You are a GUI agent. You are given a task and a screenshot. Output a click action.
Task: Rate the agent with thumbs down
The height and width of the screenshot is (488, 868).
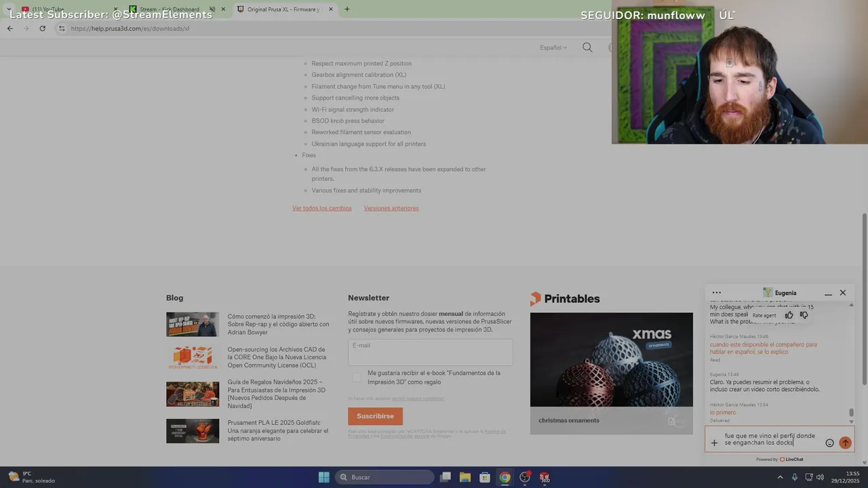point(804,315)
